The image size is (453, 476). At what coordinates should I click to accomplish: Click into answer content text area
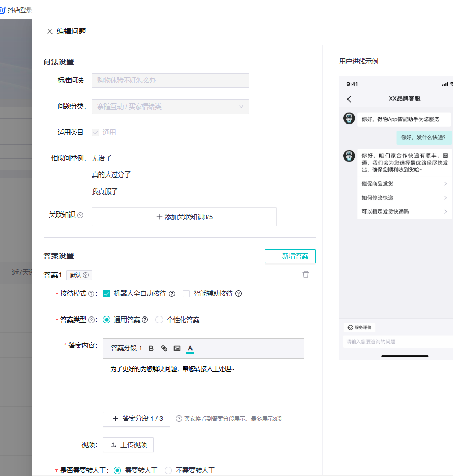pos(203,382)
